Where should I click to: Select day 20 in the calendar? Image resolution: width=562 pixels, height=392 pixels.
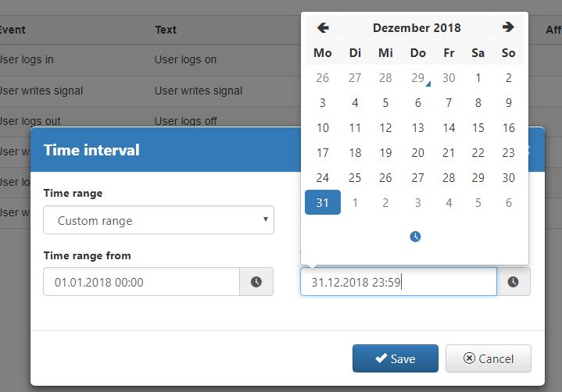tap(418, 153)
